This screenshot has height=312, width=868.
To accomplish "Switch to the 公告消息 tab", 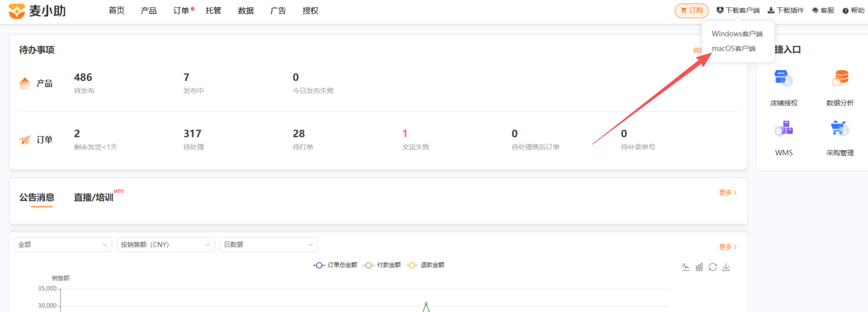I will 36,197.
